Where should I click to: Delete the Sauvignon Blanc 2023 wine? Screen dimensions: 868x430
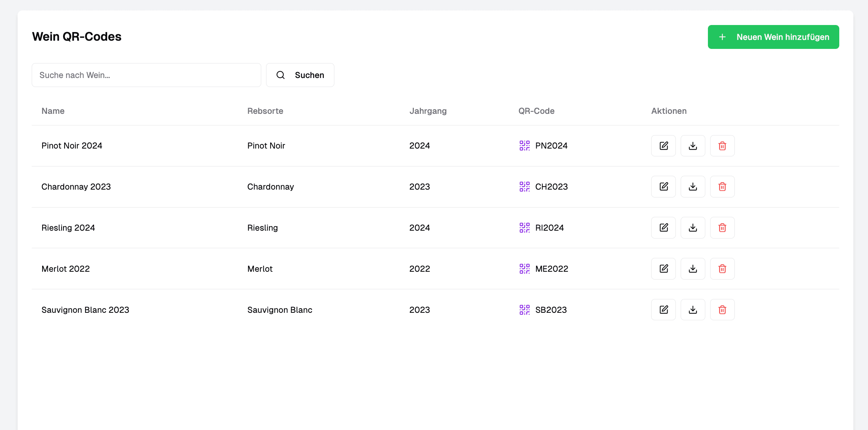point(722,310)
